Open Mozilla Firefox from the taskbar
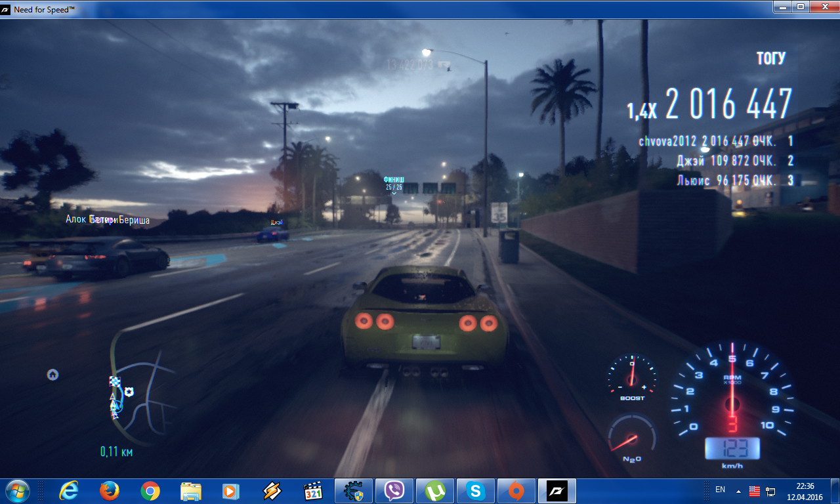 point(109,490)
